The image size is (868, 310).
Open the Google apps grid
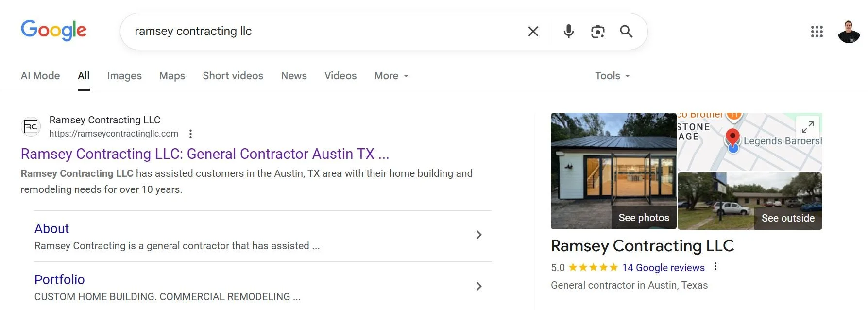(x=817, y=32)
